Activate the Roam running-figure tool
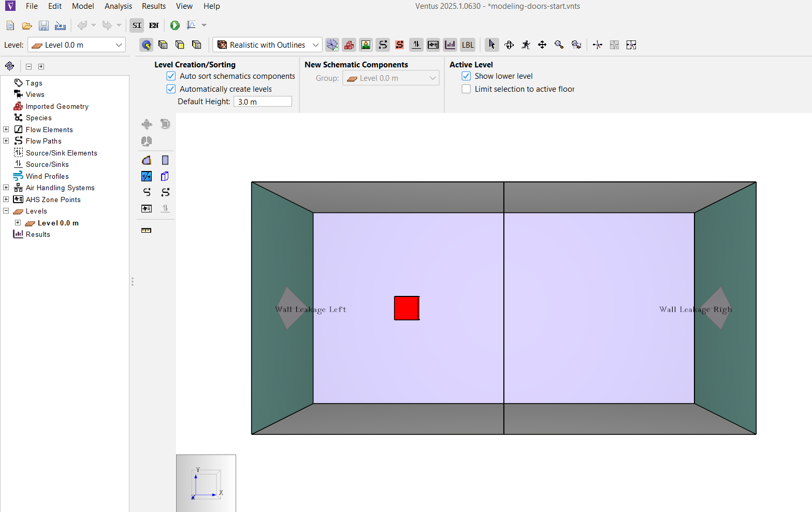 (526, 45)
